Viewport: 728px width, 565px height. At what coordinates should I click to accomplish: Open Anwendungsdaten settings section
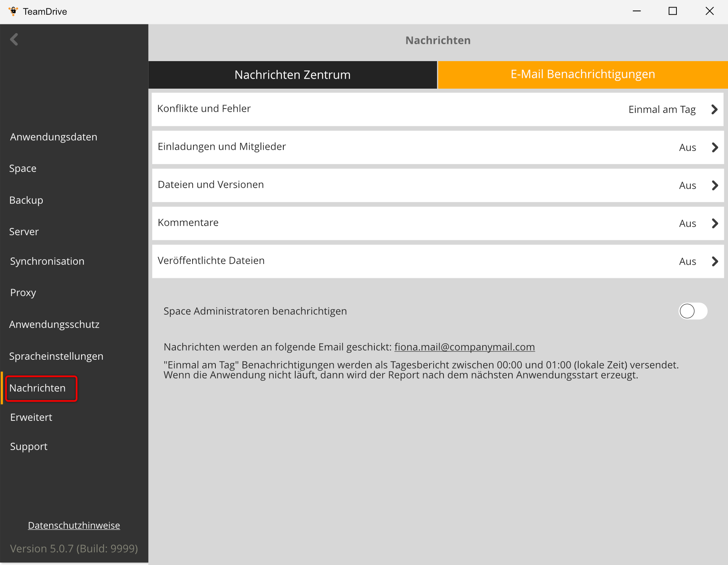click(54, 137)
